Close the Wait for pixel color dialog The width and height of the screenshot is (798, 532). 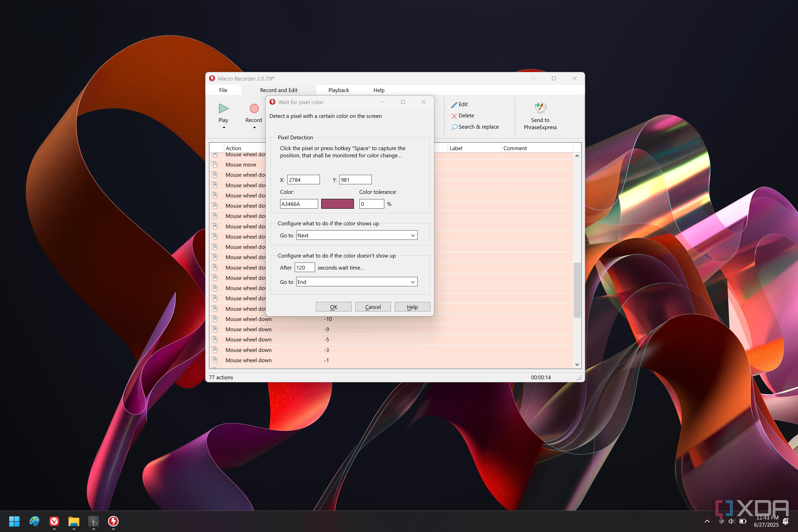click(x=424, y=102)
